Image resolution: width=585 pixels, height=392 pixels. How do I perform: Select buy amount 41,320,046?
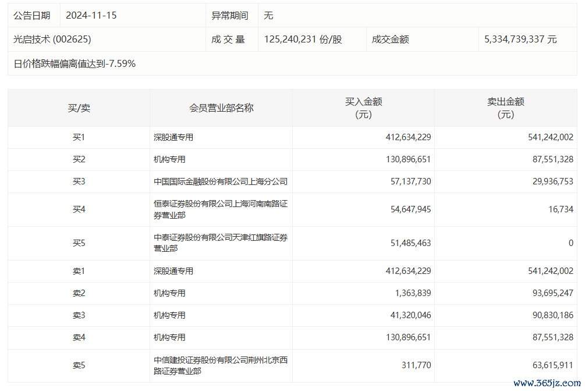pos(411,315)
